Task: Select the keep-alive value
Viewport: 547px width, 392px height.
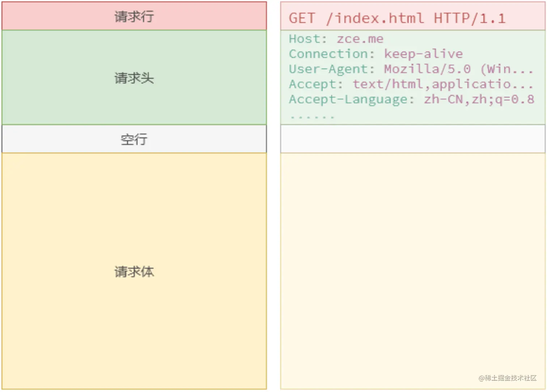Action: (x=423, y=54)
